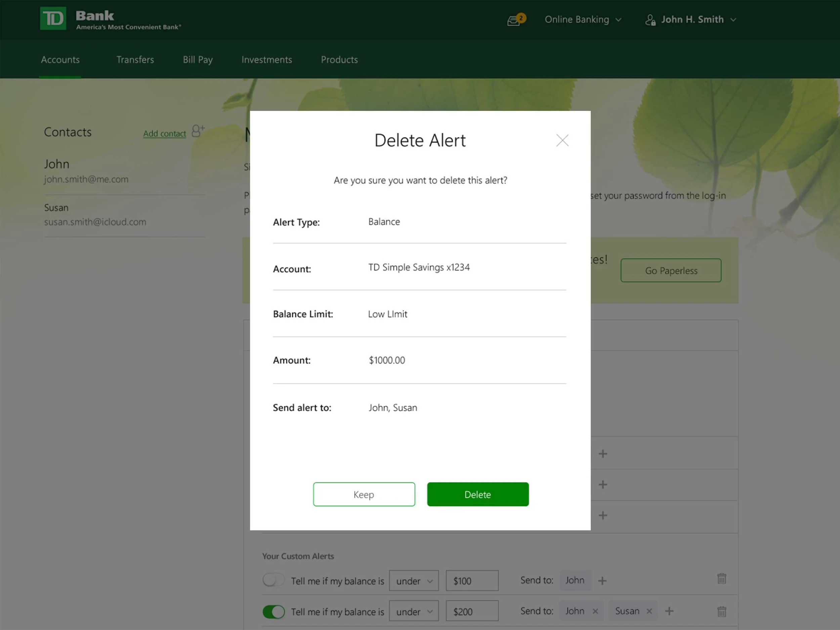Open the under dropdown for the $100 alert
The width and height of the screenshot is (840, 630).
[414, 581]
